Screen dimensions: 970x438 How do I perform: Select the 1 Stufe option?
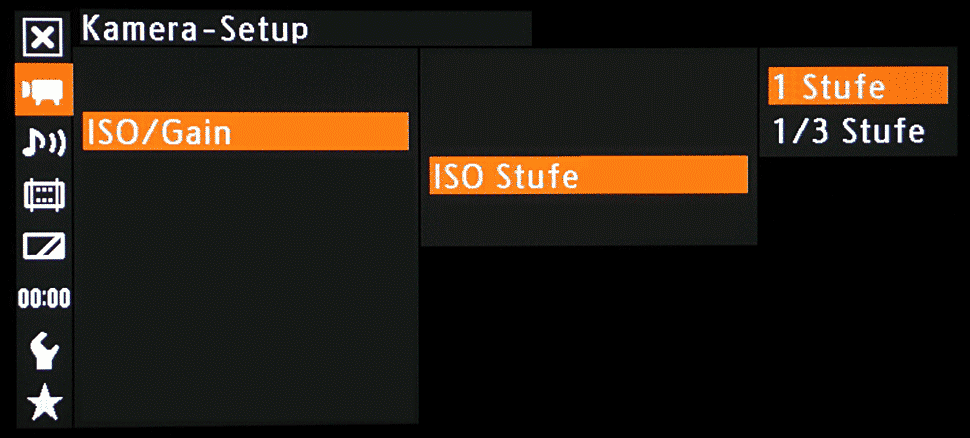click(x=857, y=86)
